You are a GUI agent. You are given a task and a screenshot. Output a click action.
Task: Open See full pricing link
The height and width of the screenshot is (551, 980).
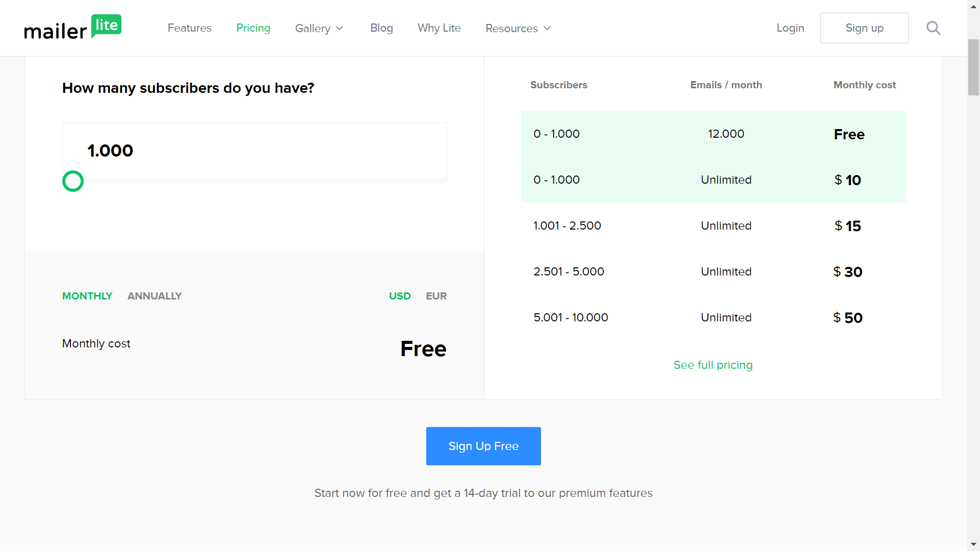pos(713,365)
